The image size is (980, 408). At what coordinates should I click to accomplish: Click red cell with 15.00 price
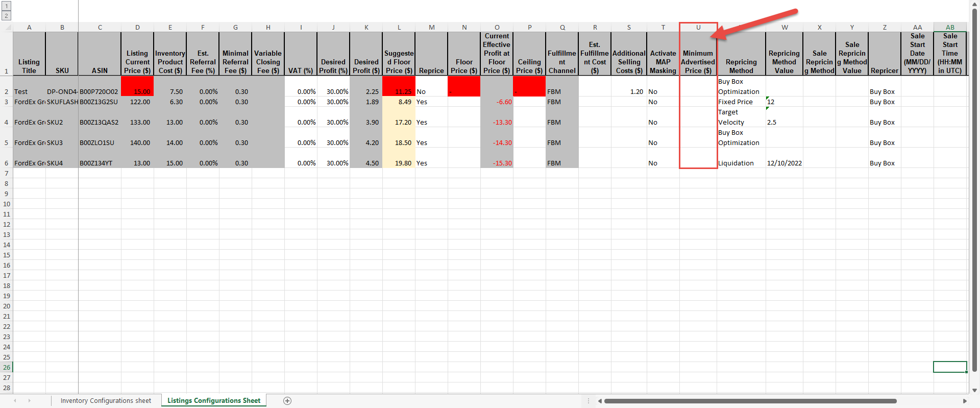[x=137, y=86]
